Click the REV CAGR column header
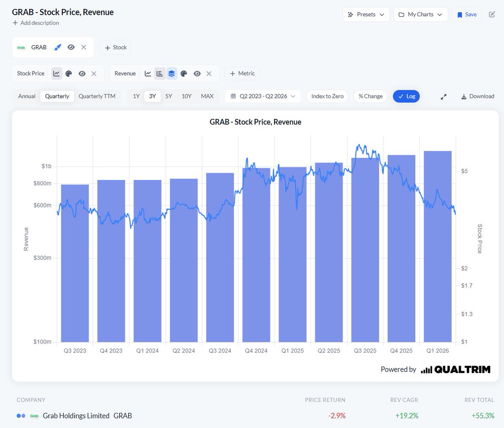 [404, 400]
